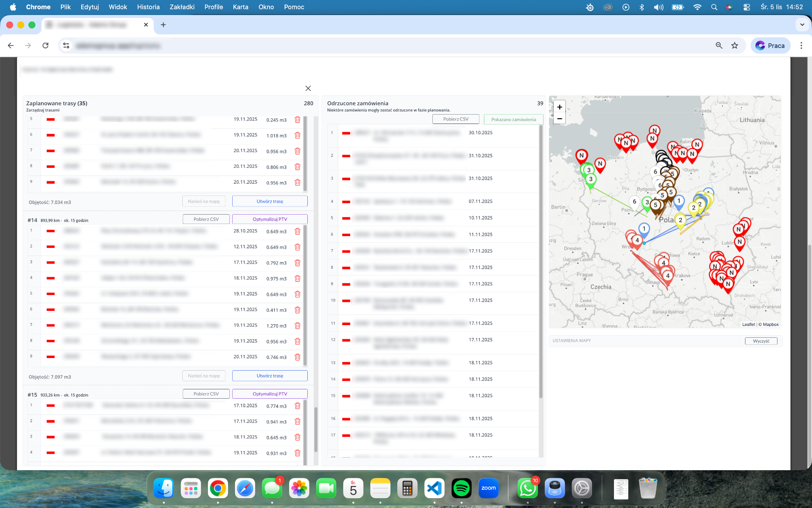812x508 pixels.
Task: Download CSV of rejected orders
Action: 456,119
